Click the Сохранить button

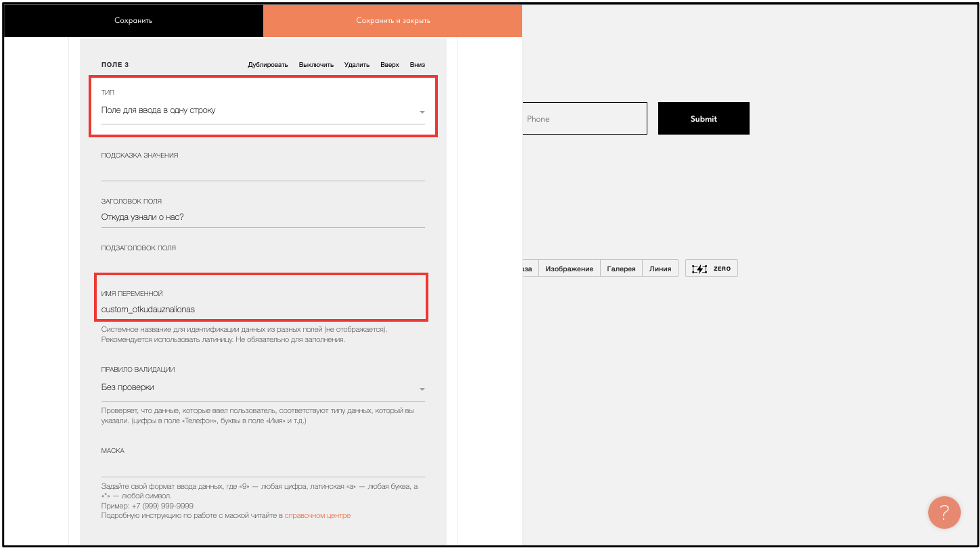[133, 21]
